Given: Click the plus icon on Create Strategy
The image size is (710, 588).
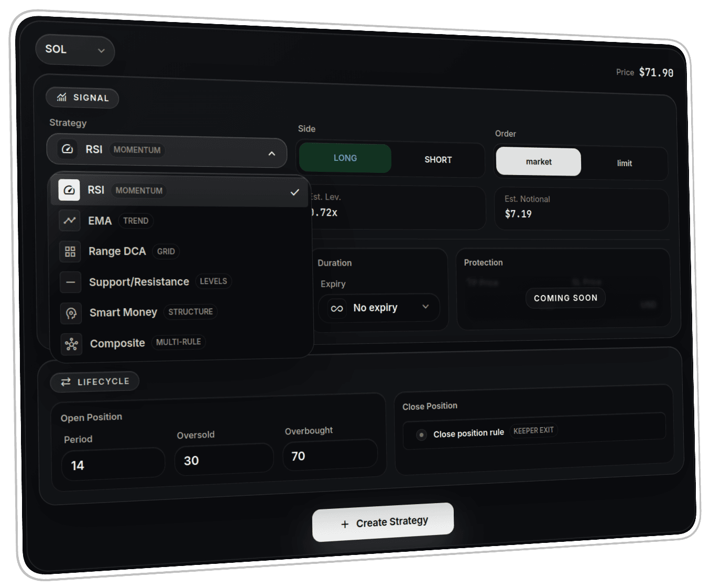Looking at the screenshot, I should [x=345, y=524].
